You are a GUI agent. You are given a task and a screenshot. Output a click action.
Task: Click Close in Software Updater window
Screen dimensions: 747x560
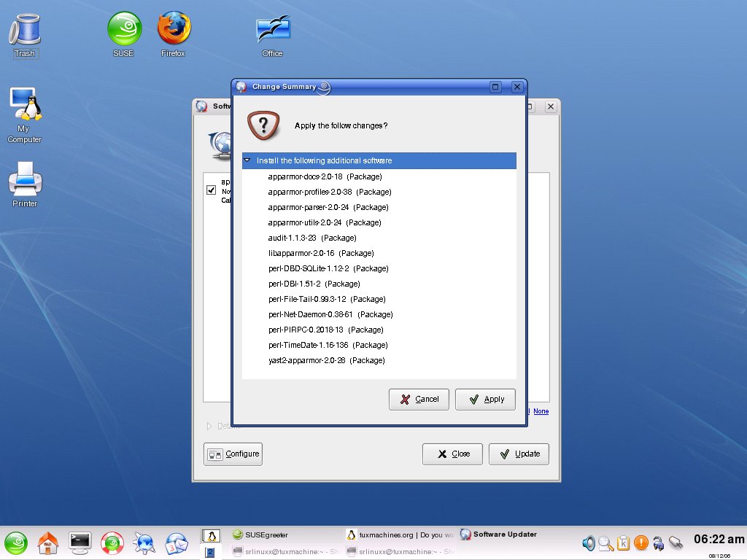(x=452, y=454)
